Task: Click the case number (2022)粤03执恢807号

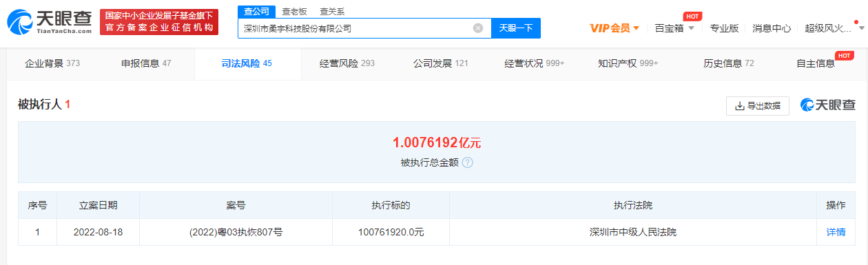Action: point(236,232)
